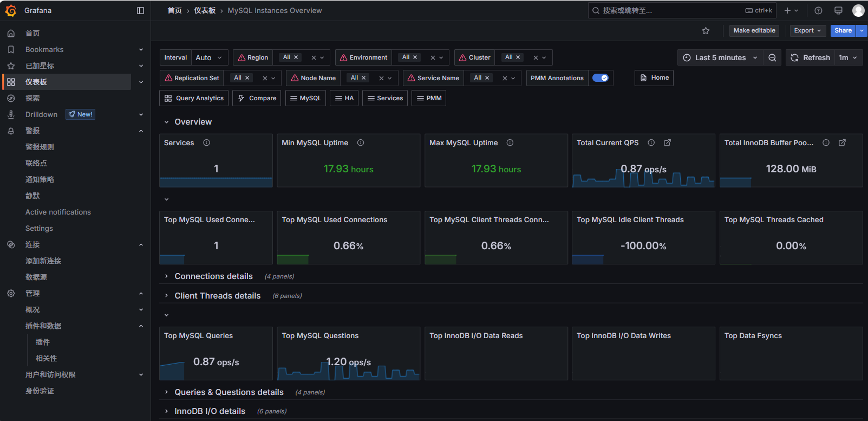Remove the All tag from Environment filter
Viewport: 868px width, 421px height.
(x=415, y=57)
